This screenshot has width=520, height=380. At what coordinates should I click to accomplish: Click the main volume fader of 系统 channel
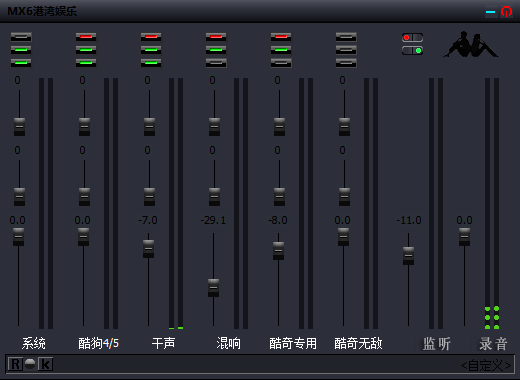[x=18, y=237]
